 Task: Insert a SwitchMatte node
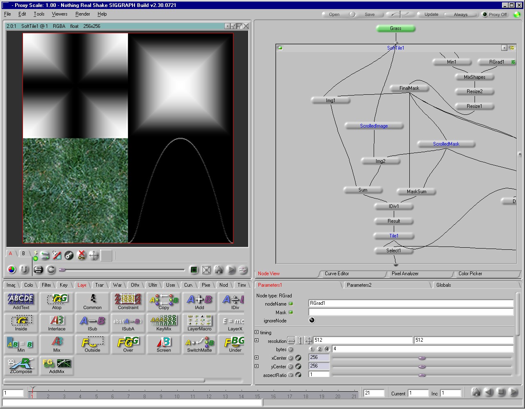(x=199, y=344)
